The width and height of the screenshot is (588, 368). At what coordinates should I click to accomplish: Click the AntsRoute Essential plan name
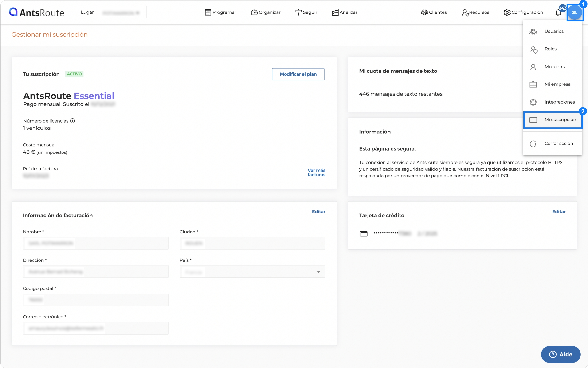pos(69,96)
